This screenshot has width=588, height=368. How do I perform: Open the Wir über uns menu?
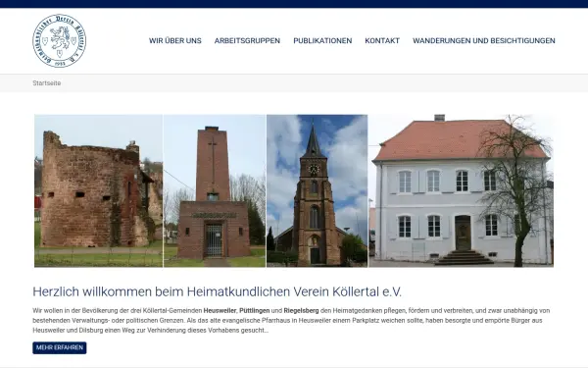pyautogui.click(x=175, y=40)
